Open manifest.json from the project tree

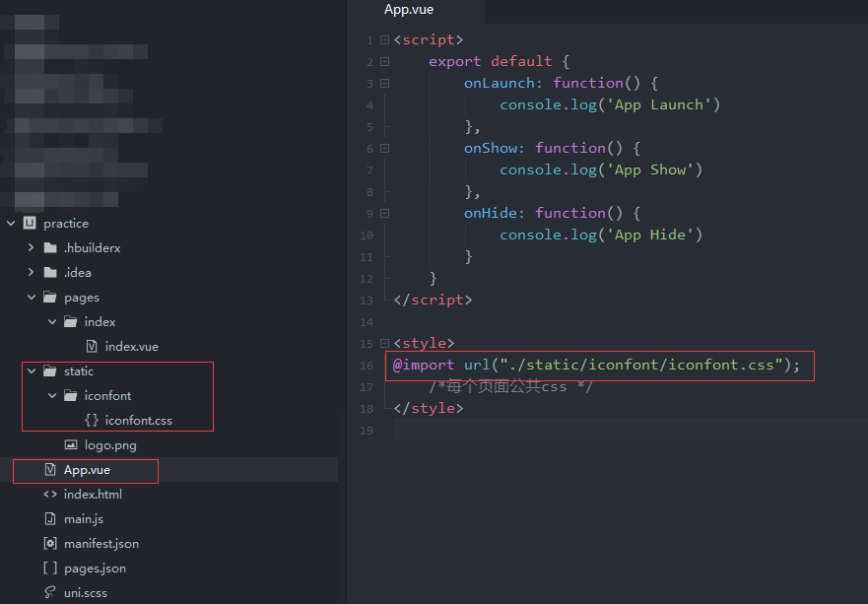point(101,544)
